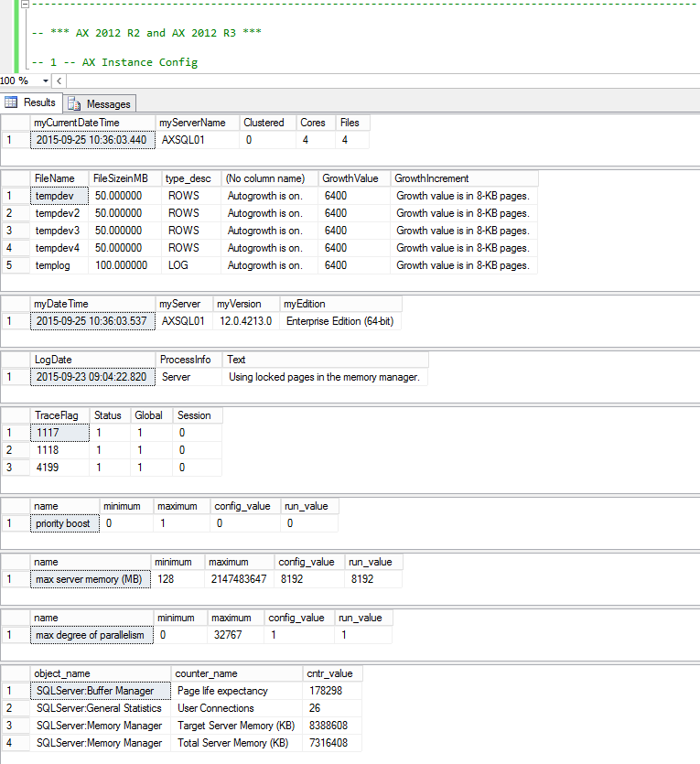
Task: Select the max degree of parallelism cell
Action: tap(90, 635)
